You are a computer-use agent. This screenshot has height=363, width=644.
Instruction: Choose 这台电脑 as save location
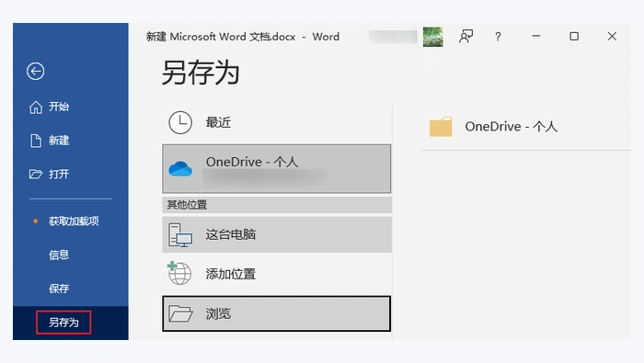pyautogui.click(x=277, y=234)
